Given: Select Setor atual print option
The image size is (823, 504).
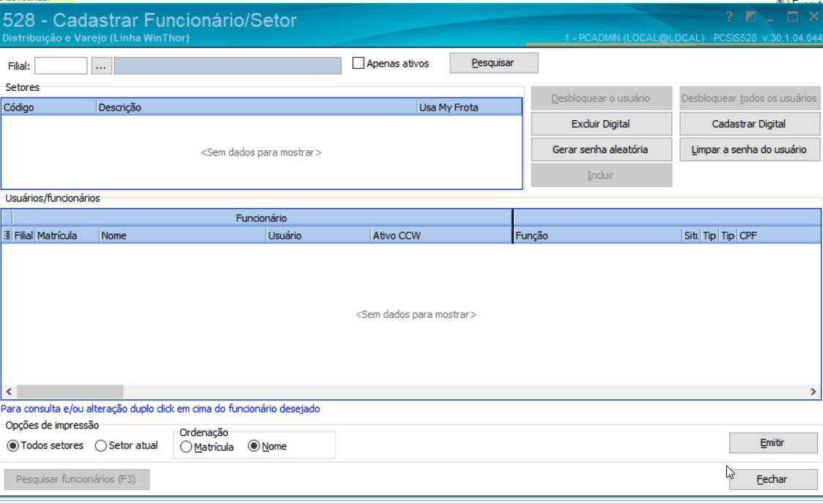Looking at the screenshot, I should click(x=101, y=446).
